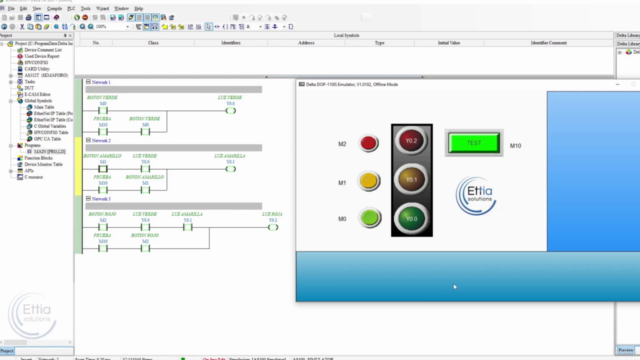Image resolution: width=640 pixels, height=360 pixels.
Task: Open OPC UA Table tree item
Action: pos(47,139)
